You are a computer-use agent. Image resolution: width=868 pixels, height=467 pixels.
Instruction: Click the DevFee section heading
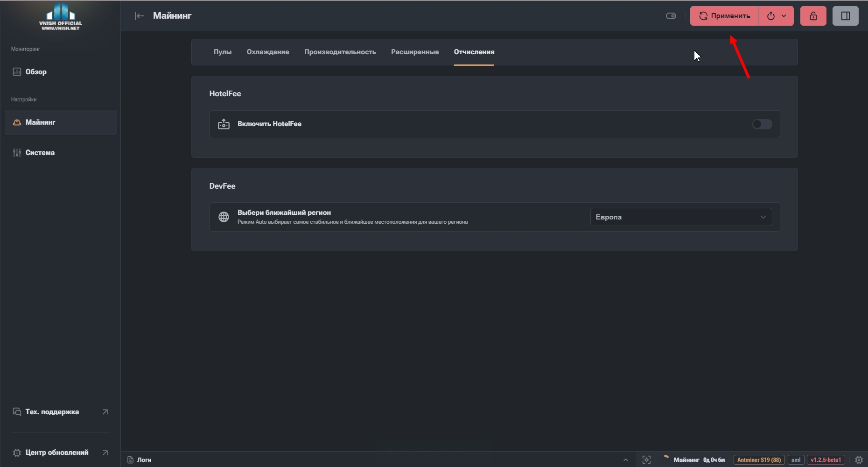[222, 186]
